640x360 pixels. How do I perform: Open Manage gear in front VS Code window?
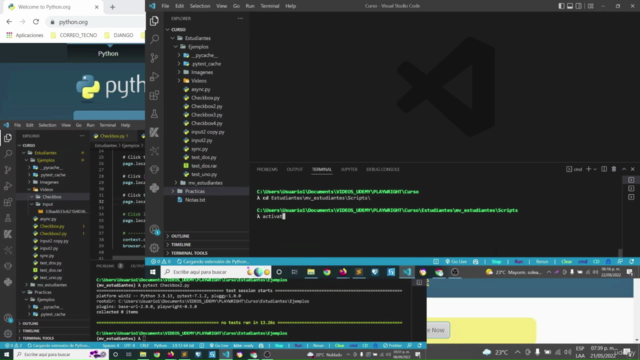click(x=154, y=248)
